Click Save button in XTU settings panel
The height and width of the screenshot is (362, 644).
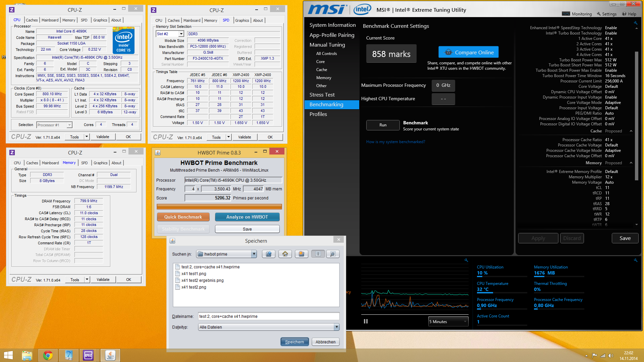pos(625,238)
